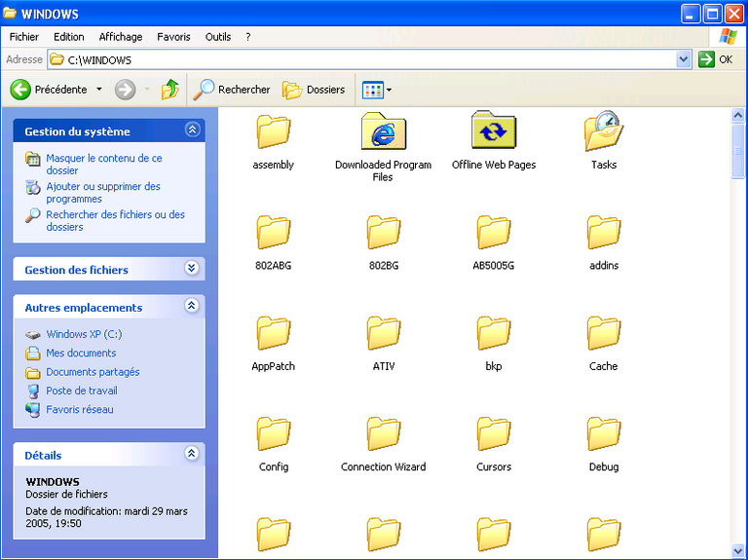The height and width of the screenshot is (560, 748).
Task: Open the Précédente history dropdown arrow
Action: coord(98,90)
